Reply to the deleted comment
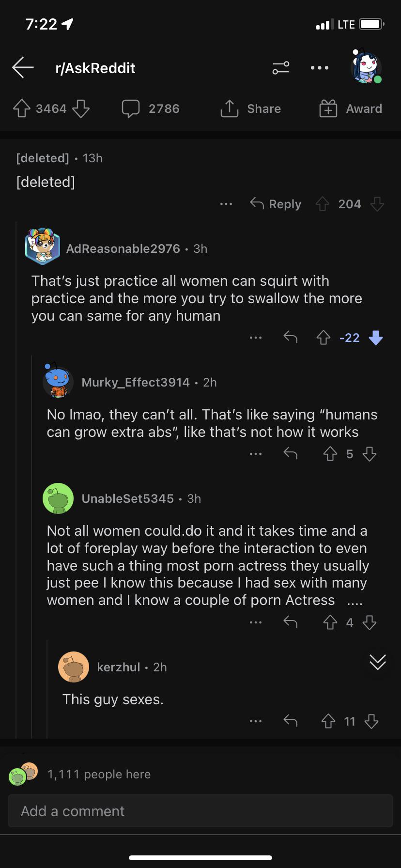 point(276,204)
